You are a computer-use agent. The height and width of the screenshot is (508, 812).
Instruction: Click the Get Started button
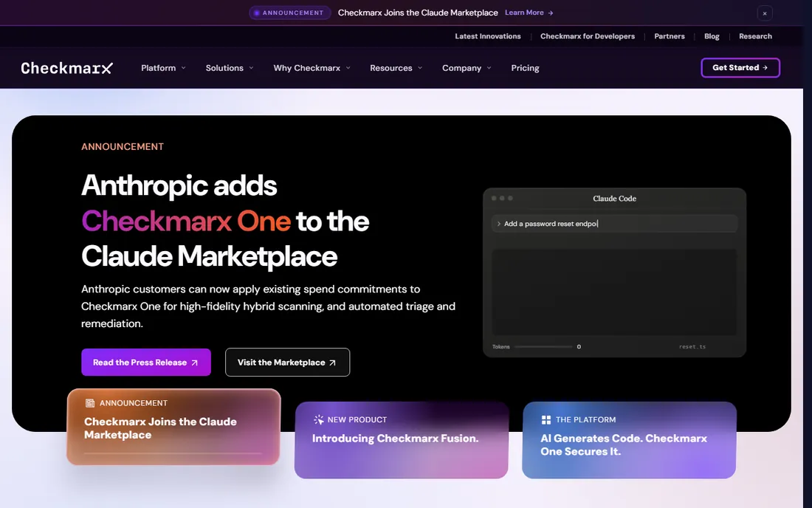[x=740, y=67]
